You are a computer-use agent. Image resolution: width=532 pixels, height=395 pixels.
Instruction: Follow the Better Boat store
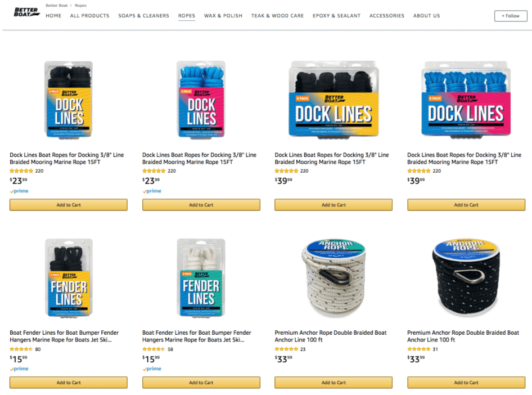[x=511, y=16]
